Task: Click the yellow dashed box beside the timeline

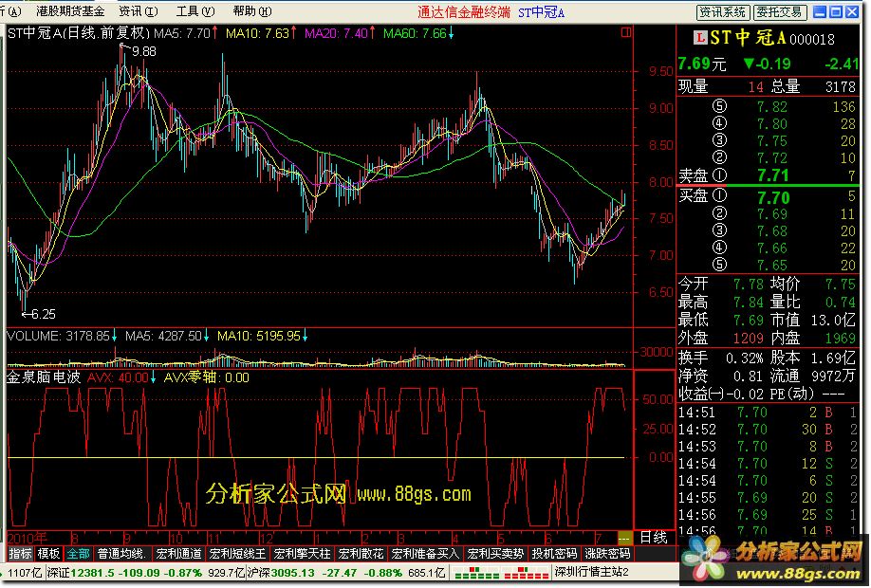Action: click(x=624, y=538)
